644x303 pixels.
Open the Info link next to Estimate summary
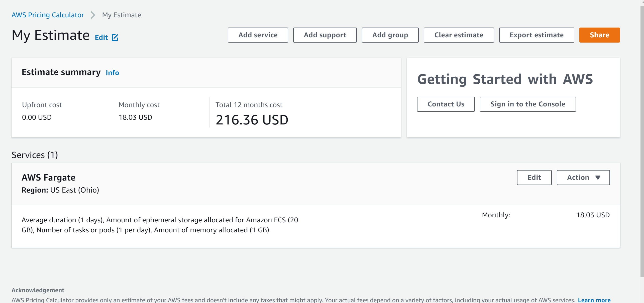[x=112, y=73]
